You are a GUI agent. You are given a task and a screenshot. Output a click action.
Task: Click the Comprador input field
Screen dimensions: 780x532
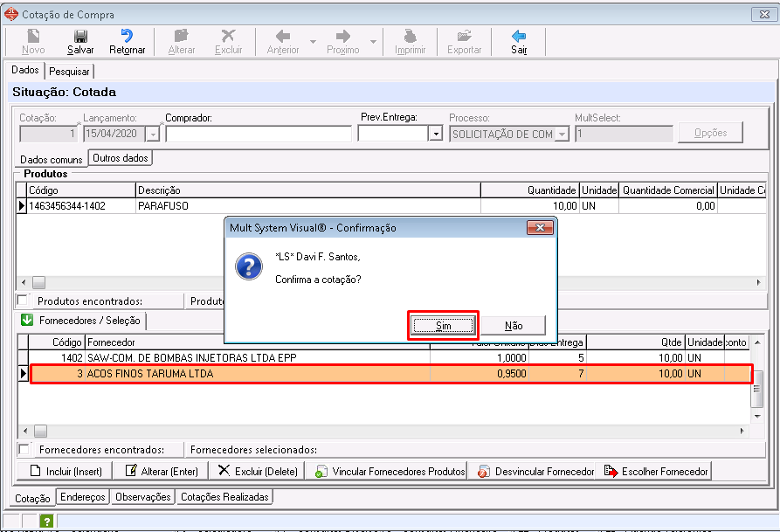click(259, 134)
